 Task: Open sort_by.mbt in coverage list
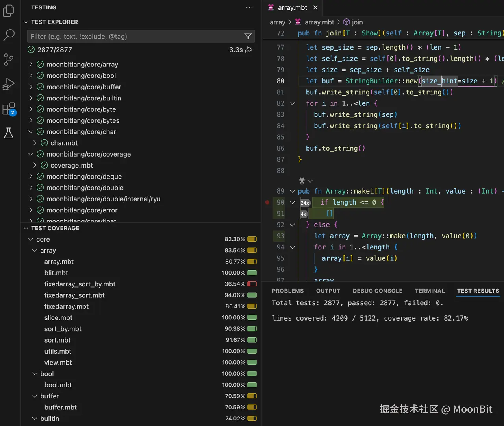(63, 329)
